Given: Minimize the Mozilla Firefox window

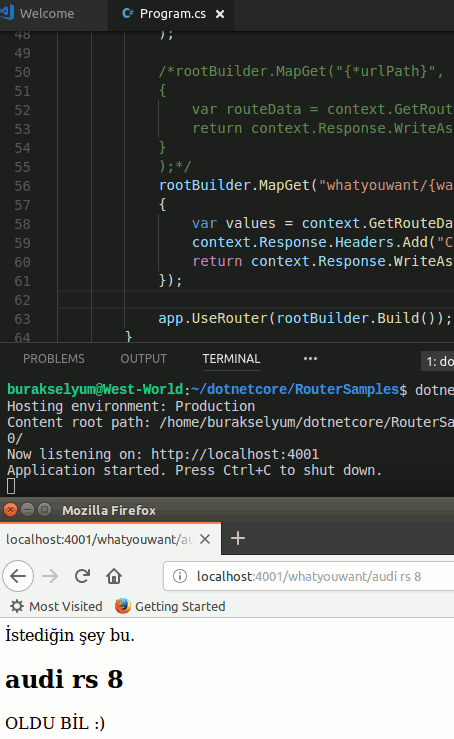Looking at the screenshot, I should (x=27, y=509).
